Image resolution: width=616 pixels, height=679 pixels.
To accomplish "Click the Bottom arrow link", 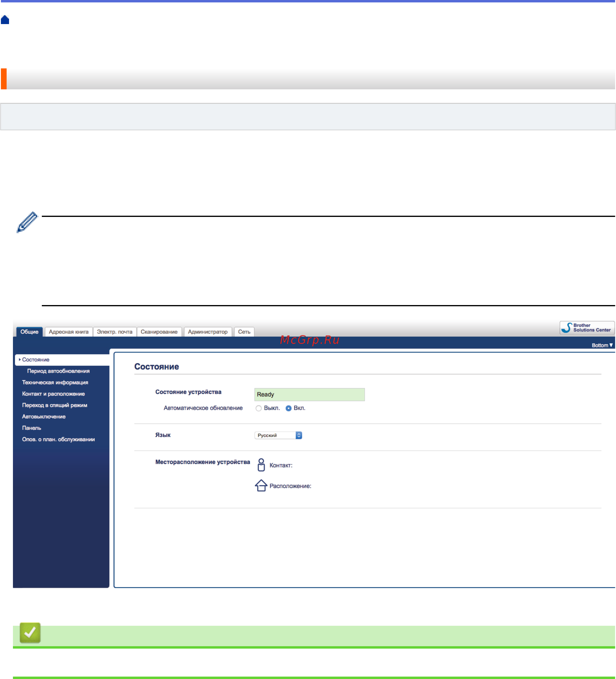I will (x=602, y=345).
